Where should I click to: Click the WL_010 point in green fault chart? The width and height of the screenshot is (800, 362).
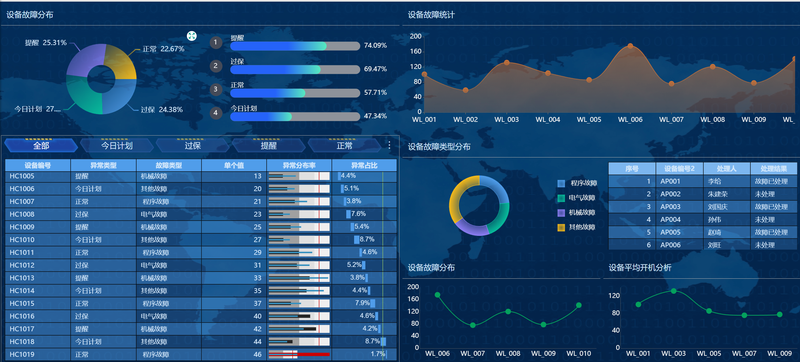pyautogui.click(x=579, y=305)
